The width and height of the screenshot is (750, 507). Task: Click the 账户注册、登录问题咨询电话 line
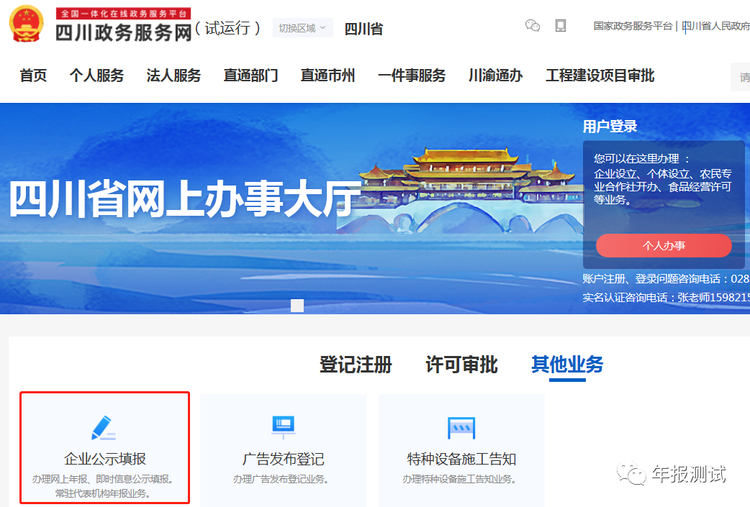point(666,279)
